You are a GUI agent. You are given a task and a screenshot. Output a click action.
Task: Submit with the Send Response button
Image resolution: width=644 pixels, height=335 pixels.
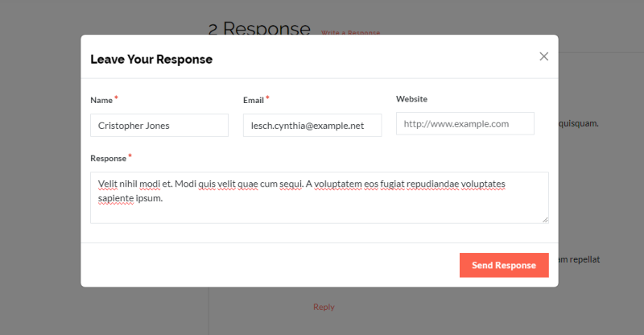504,265
